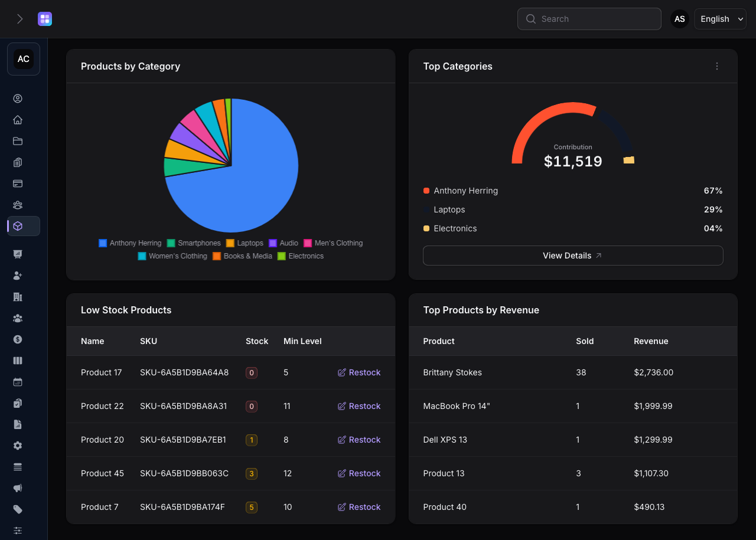
Task: Click the Search input field
Action: click(589, 19)
